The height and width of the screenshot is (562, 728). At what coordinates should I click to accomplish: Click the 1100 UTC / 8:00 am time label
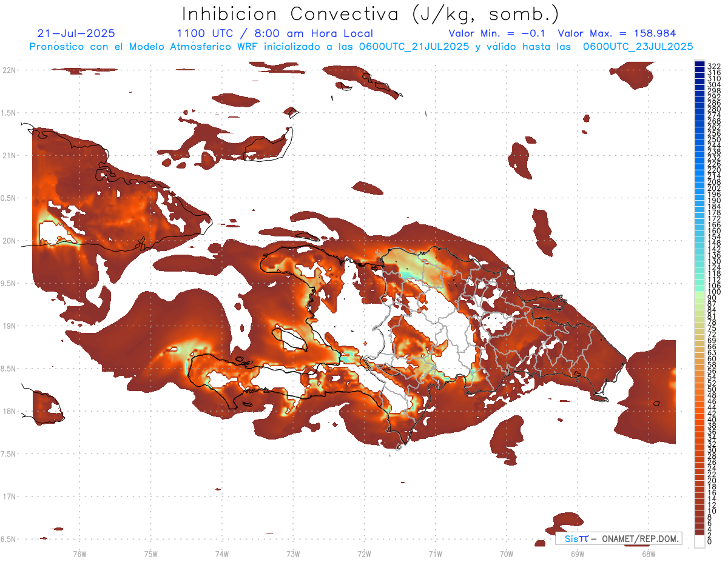pyautogui.click(x=275, y=33)
